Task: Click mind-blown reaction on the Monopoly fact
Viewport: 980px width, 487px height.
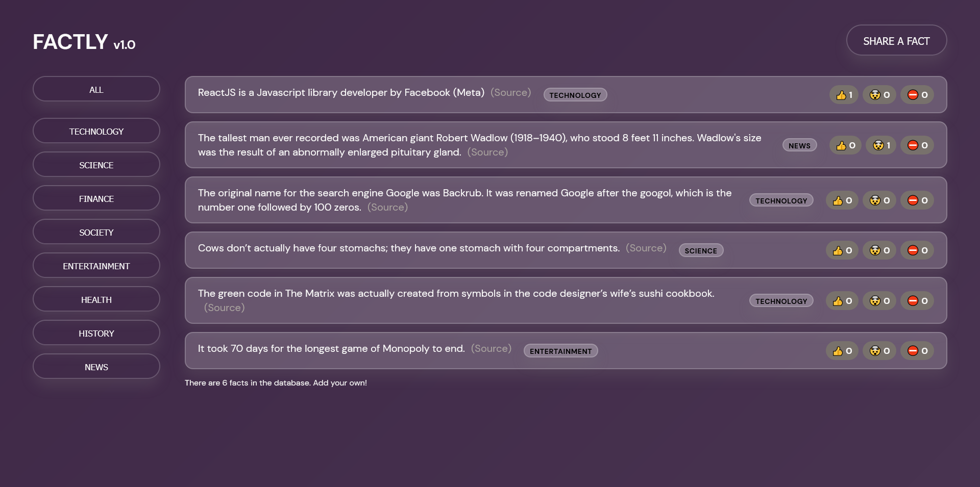Action: tap(879, 350)
